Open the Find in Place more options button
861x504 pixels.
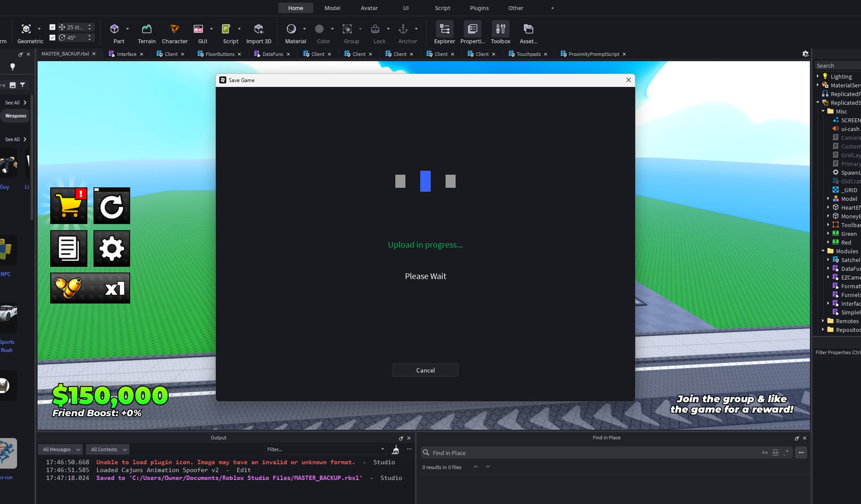801,452
